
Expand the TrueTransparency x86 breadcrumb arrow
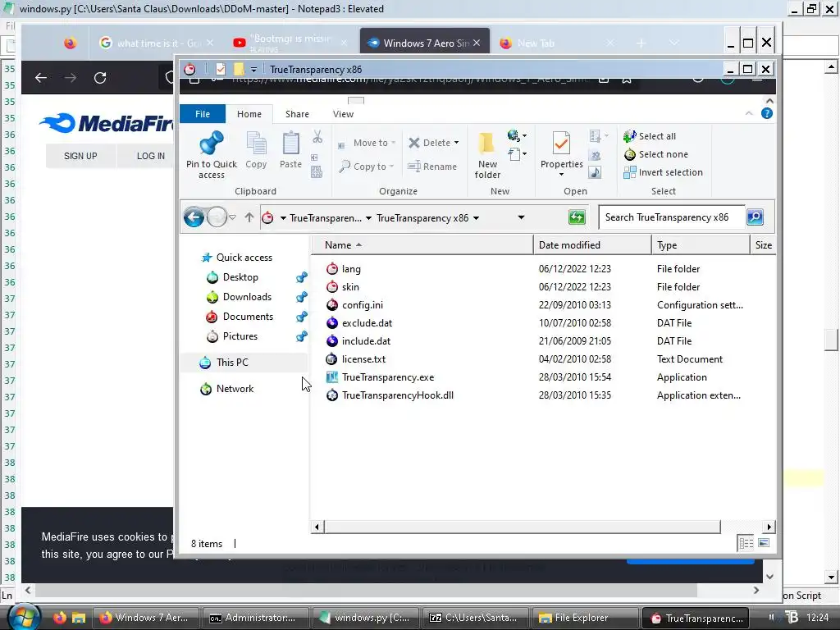pyautogui.click(x=477, y=218)
